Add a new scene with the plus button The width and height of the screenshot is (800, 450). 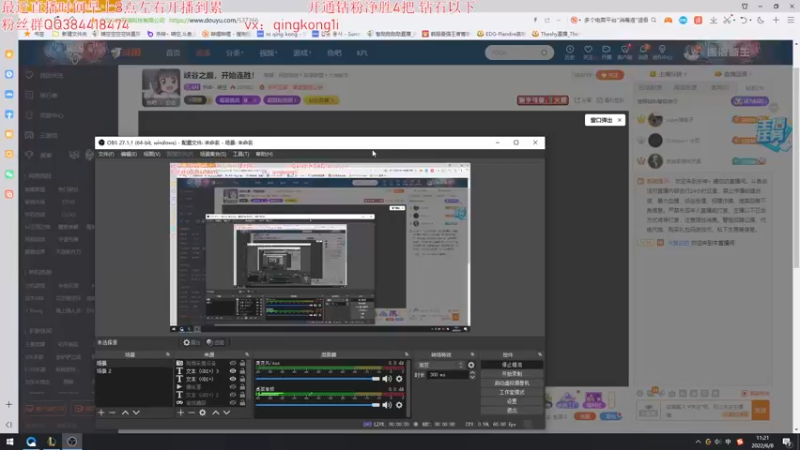101,412
